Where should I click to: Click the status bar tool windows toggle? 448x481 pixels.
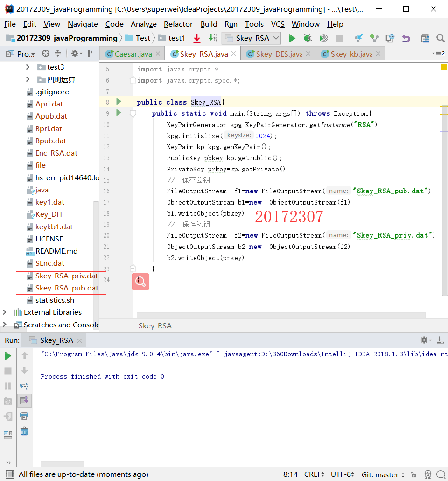click(x=10, y=474)
